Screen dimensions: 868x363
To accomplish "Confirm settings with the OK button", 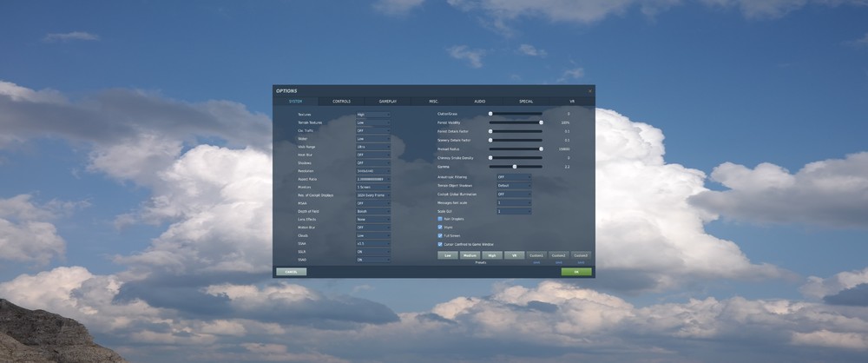I will (576, 272).
